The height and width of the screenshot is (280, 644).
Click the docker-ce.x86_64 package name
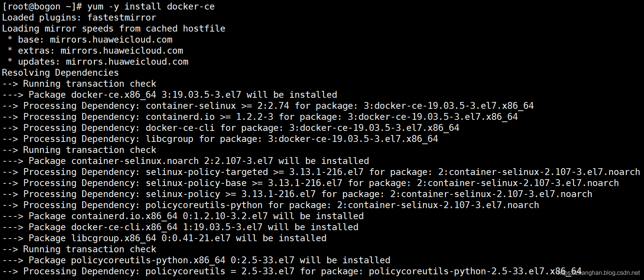tap(114, 95)
